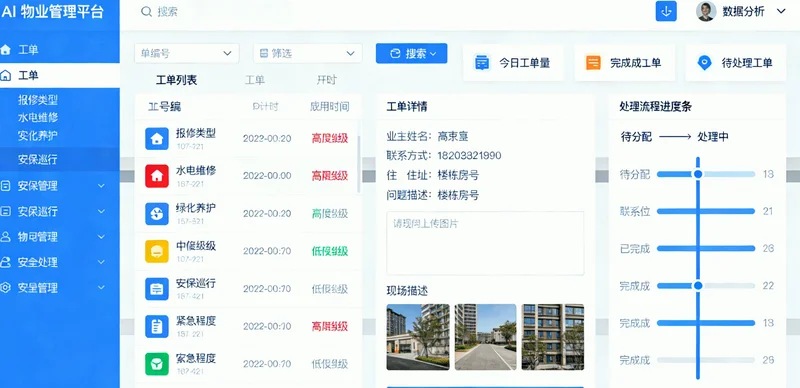Expand the 安保管理 sidebar section
Image resolution: width=800 pixels, height=388 pixels.
[101, 186]
